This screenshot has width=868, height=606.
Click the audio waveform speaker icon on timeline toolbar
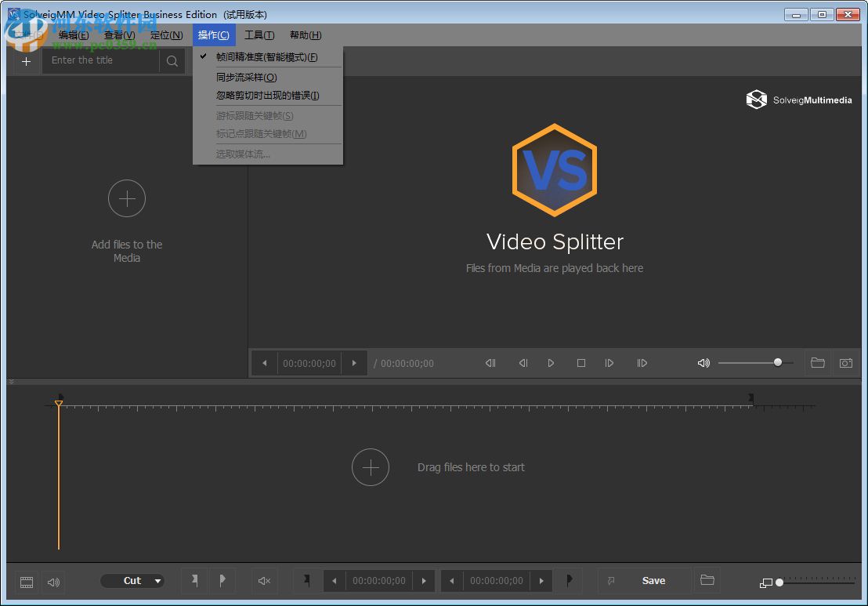pyautogui.click(x=53, y=582)
